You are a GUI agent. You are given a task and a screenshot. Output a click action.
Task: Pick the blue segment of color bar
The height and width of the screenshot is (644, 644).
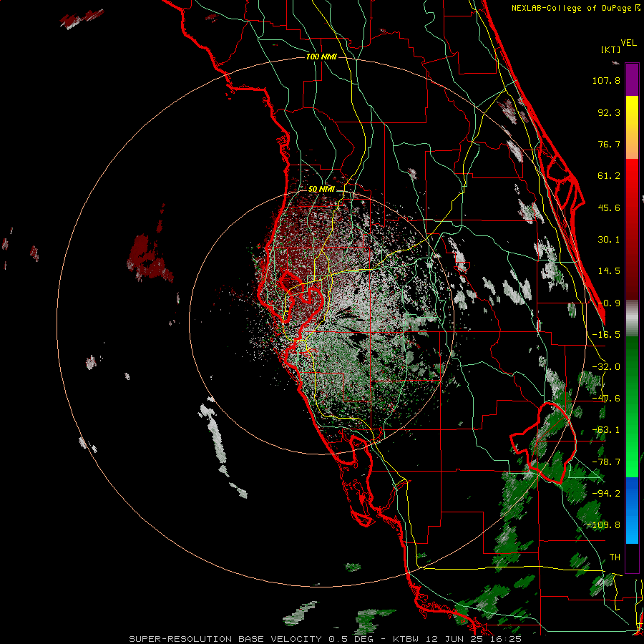pos(632,510)
